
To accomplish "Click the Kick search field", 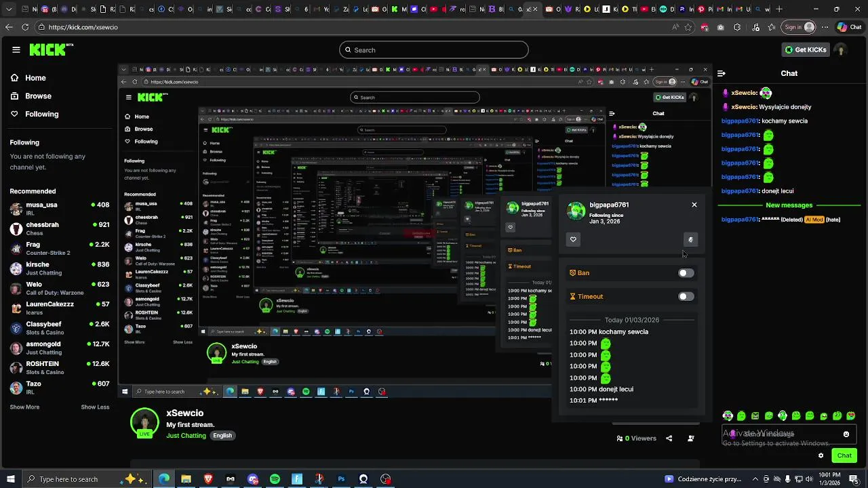I will pos(434,50).
